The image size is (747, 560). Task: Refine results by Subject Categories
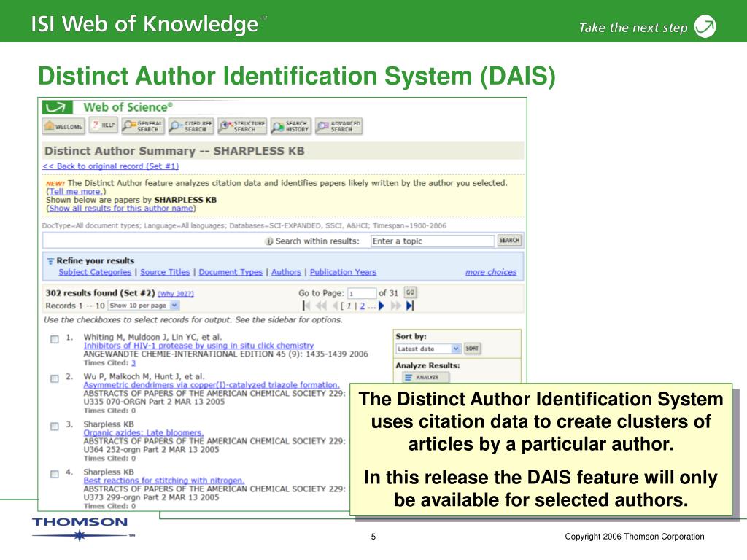pyautogui.click(x=95, y=272)
